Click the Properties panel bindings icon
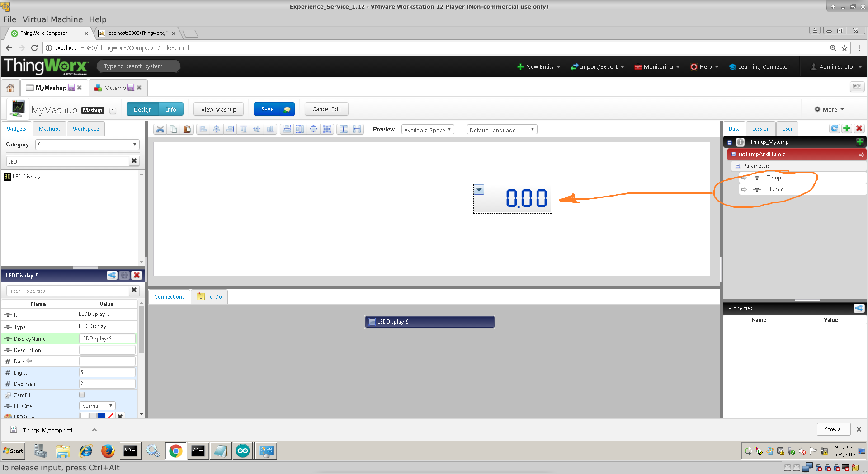This screenshot has height=474, width=868. [x=859, y=308]
